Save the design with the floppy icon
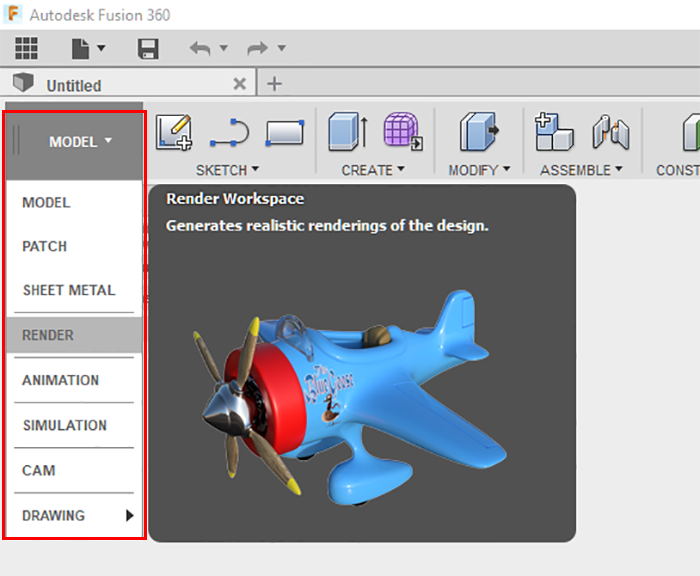Screen dimensions: 700x576 148,49
